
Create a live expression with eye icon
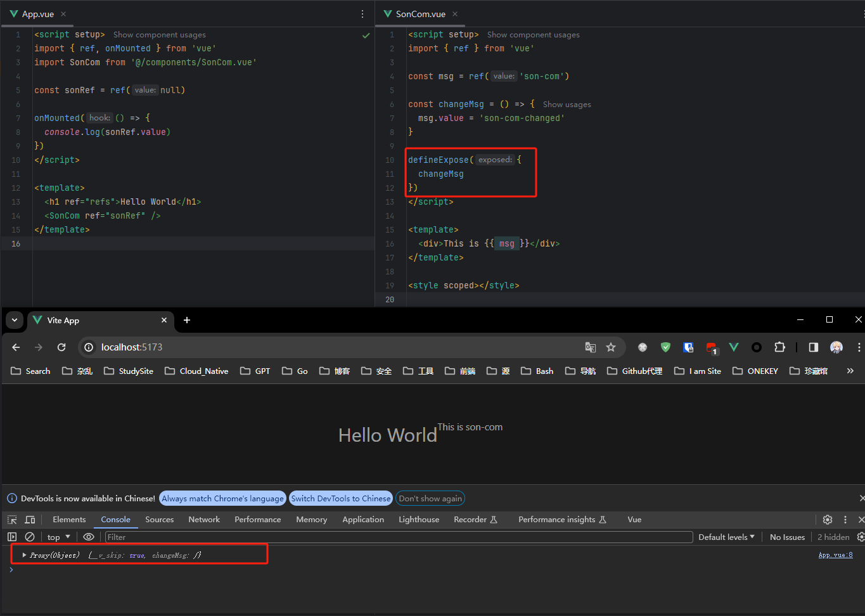[x=89, y=537]
